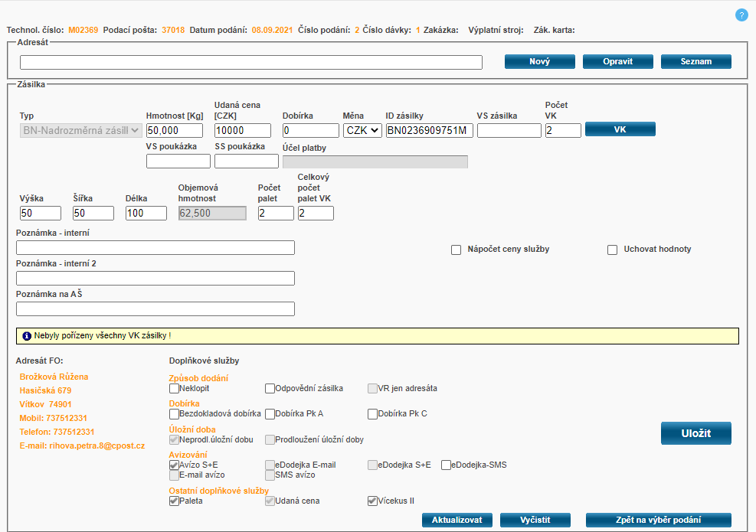Click Zpět na výběr podání button

click(x=658, y=521)
